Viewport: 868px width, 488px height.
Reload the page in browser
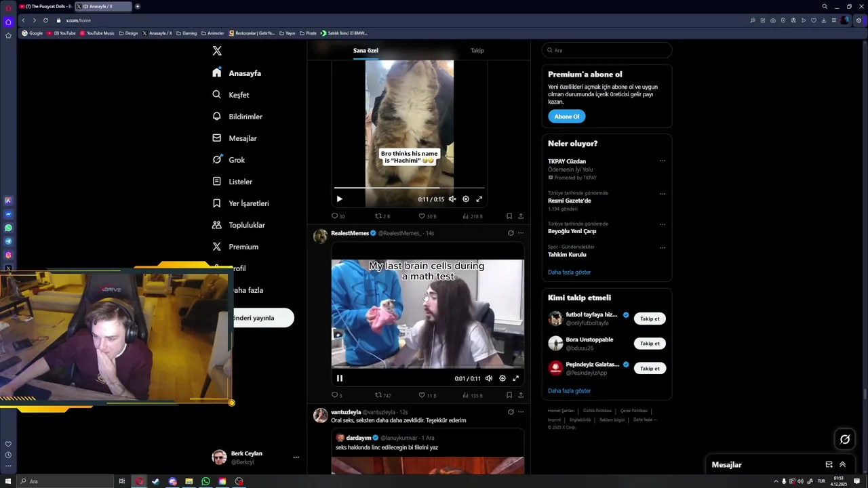point(45,20)
